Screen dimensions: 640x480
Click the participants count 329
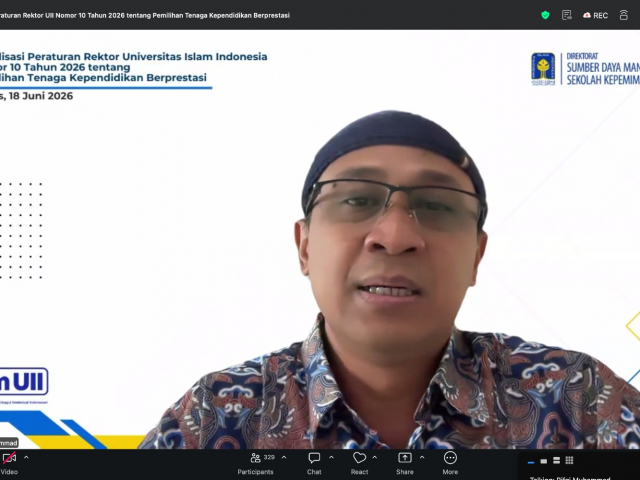point(269,458)
